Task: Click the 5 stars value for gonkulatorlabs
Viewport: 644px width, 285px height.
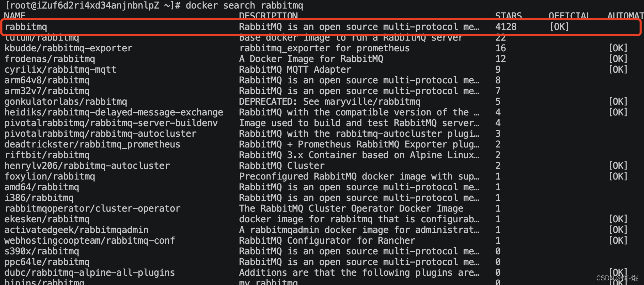Action: [x=498, y=102]
